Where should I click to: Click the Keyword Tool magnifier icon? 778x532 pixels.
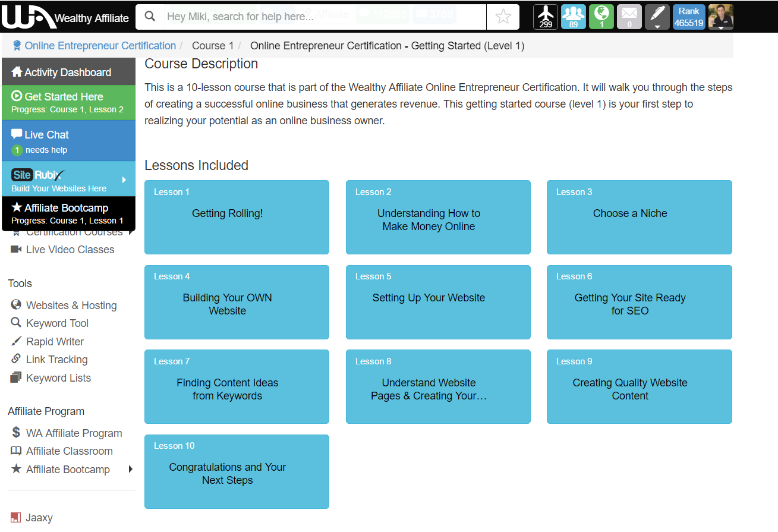[16, 323]
